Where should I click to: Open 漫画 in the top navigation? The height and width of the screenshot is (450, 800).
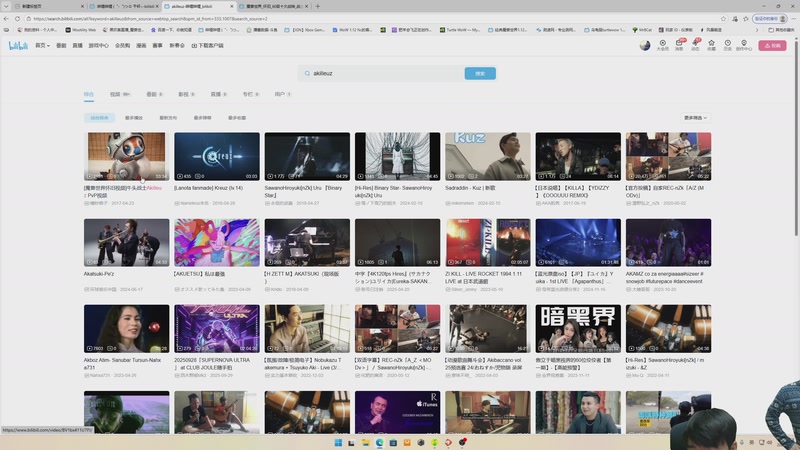(x=141, y=45)
